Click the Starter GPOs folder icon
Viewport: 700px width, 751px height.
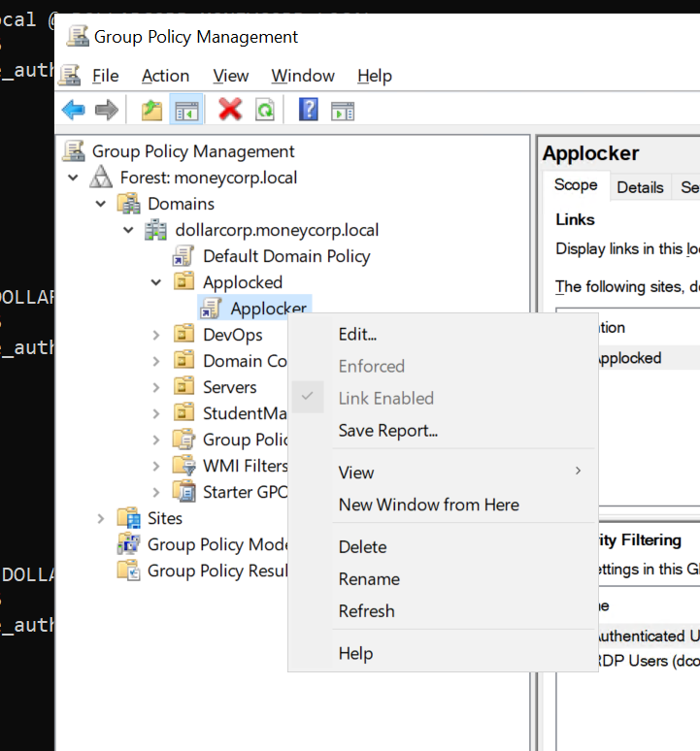(184, 491)
